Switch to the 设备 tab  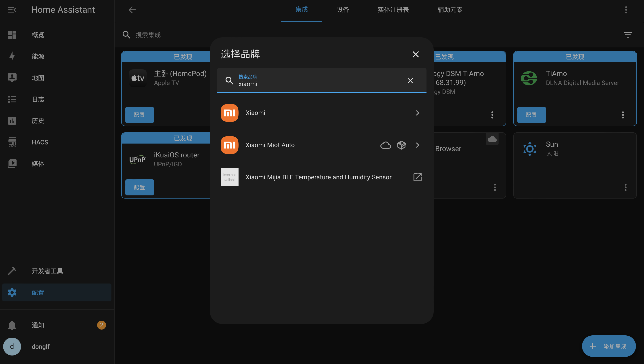coord(343,10)
